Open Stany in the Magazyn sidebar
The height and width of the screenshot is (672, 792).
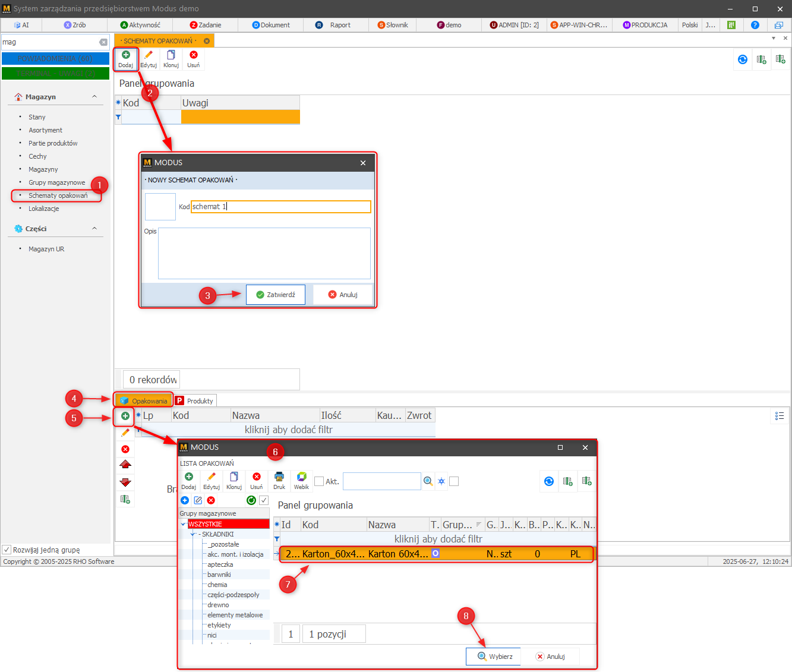click(37, 117)
